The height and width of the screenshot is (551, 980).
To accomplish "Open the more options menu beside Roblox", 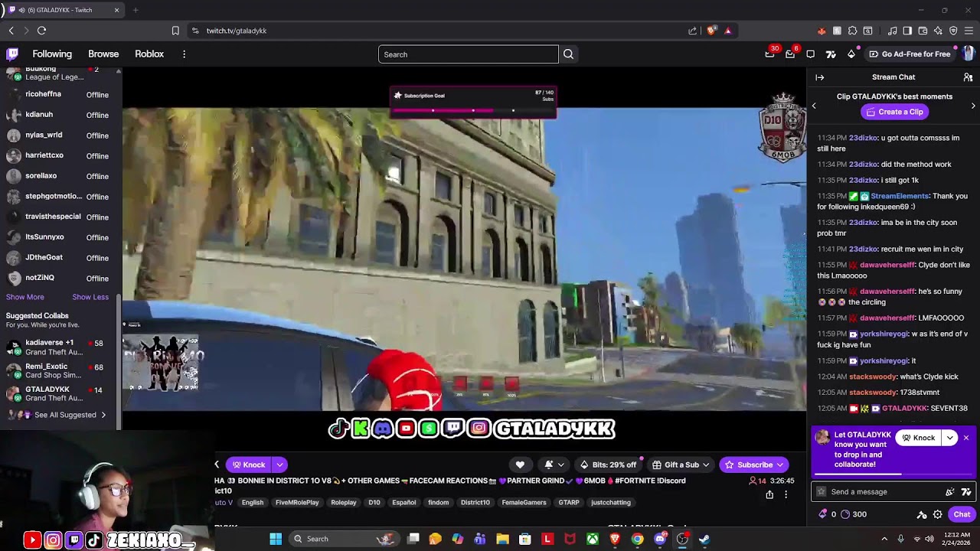I will click(x=184, y=54).
